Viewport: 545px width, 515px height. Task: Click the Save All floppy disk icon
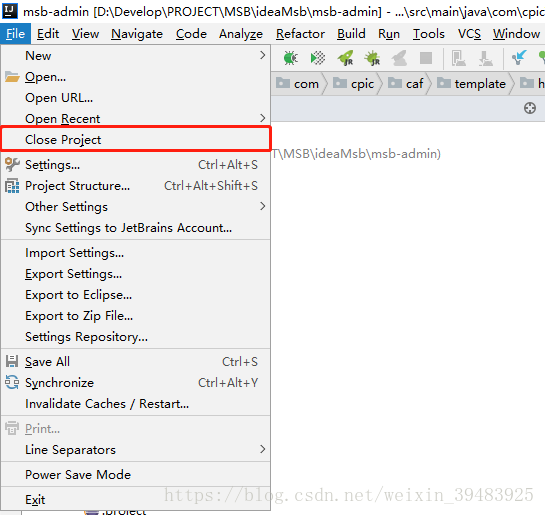pyautogui.click(x=12, y=361)
